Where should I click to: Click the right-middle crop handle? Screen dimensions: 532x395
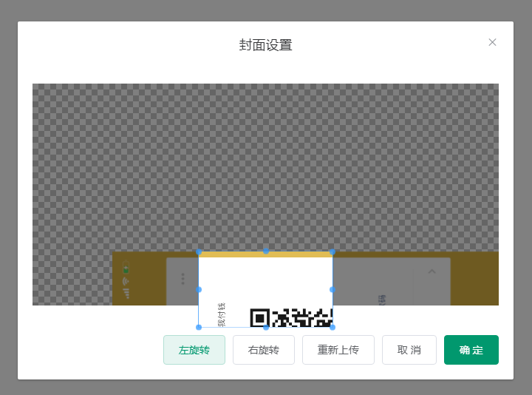332,289
